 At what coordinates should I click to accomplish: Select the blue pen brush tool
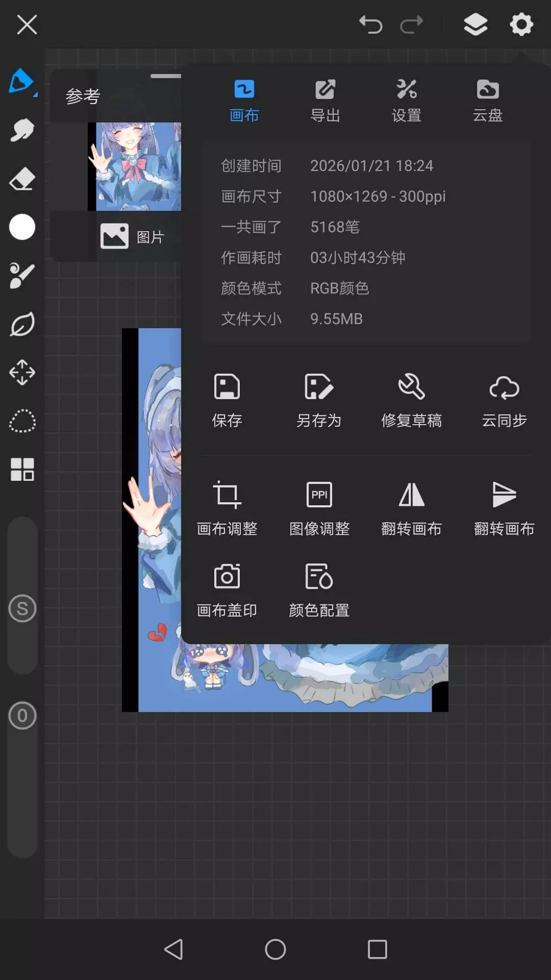pyautogui.click(x=22, y=82)
